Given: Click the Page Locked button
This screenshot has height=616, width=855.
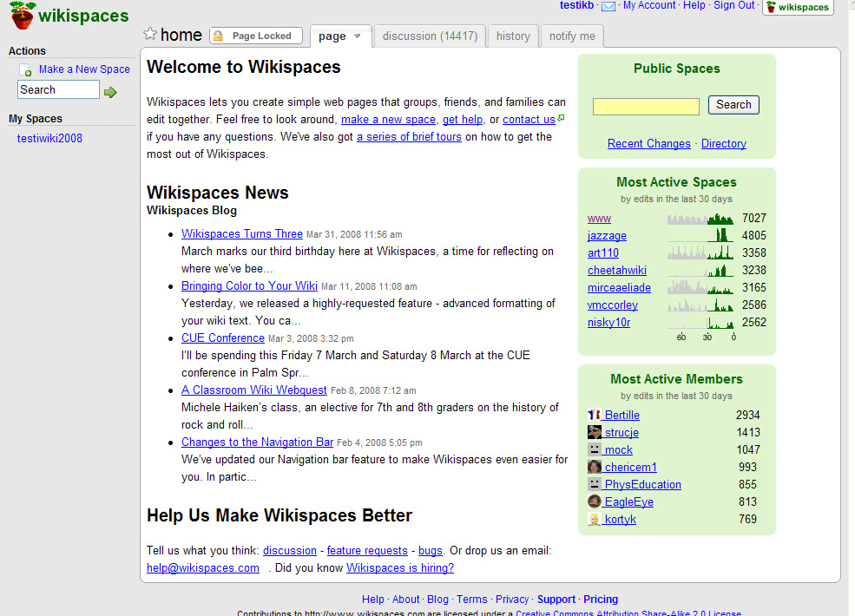Looking at the screenshot, I should pos(256,36).
